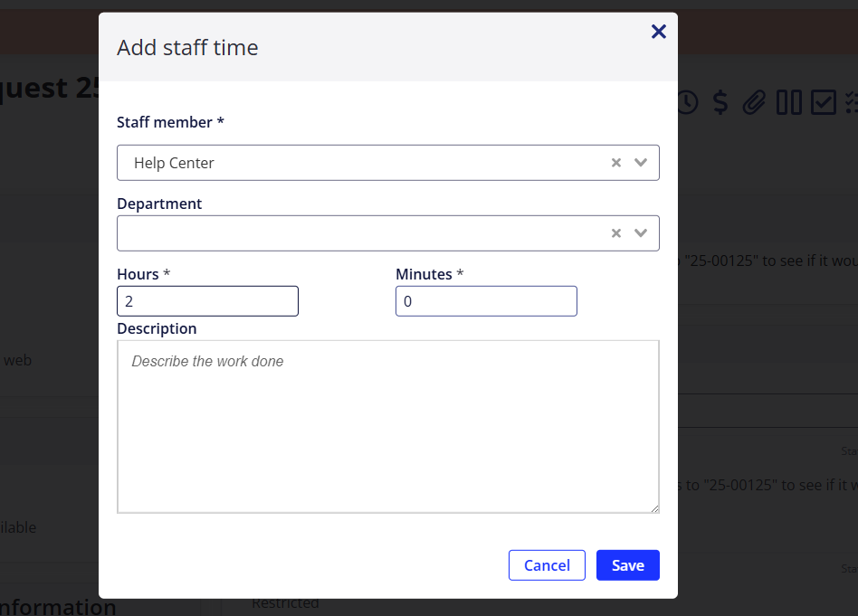
Task: Save the staff time entry
Action: [x=627, y=565]
